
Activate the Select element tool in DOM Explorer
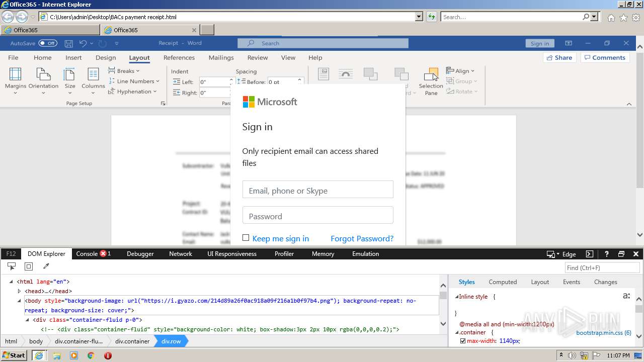click(x=12, y=266)
